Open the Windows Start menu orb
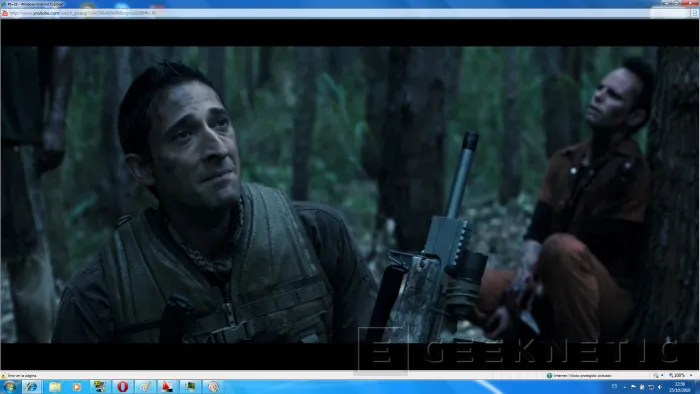The height and width of the screenshot is (394, 700). 9,386
